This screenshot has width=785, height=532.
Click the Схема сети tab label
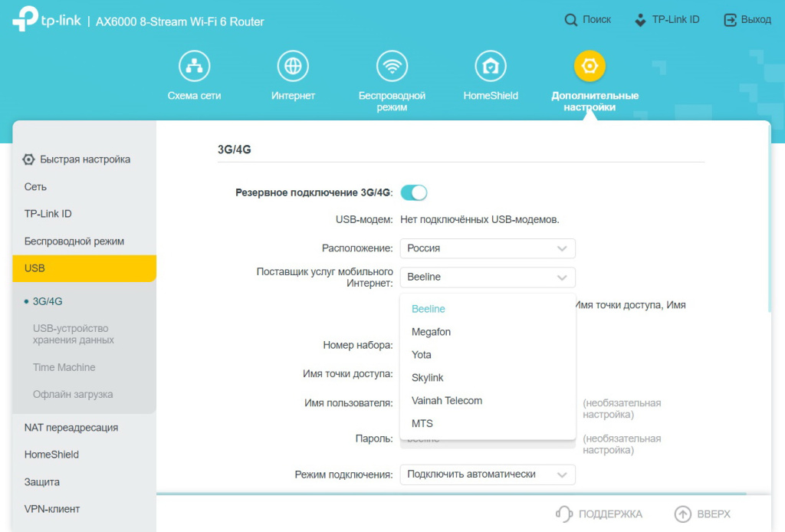tap(194, 96)
